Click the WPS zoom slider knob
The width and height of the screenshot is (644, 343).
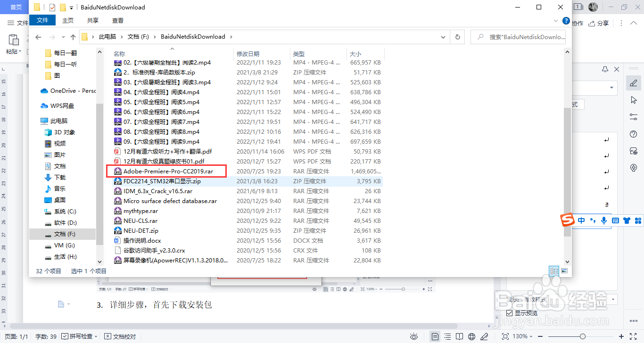[583, 336]
